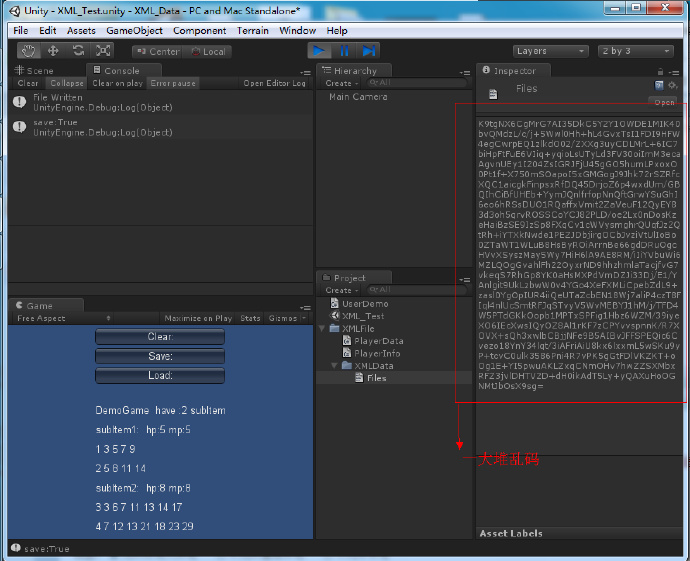Screen dimensions: 690x561
Task: Select the Inspector tab
Action: [514, 71]
